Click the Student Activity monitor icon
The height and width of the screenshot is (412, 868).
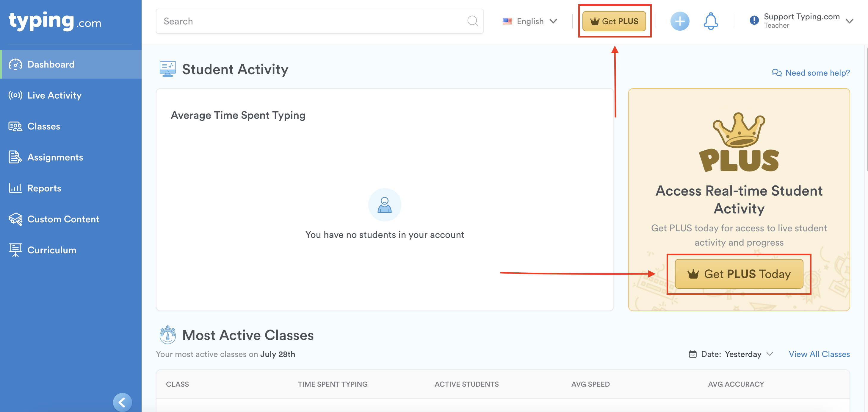(167, 69)
